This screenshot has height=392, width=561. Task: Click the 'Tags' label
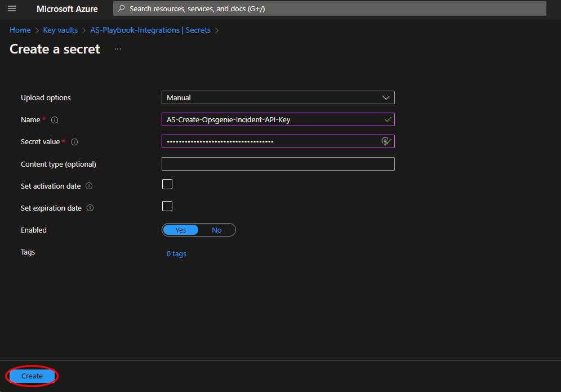pyautogui.click(x=28, y=252)
